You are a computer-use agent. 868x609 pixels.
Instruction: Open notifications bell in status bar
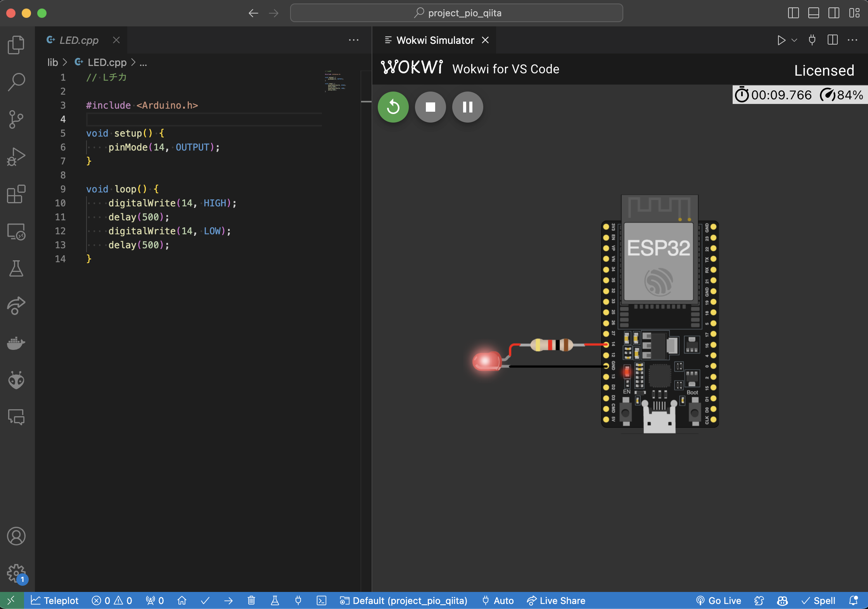pyautogui.click(x=854, y=600)
